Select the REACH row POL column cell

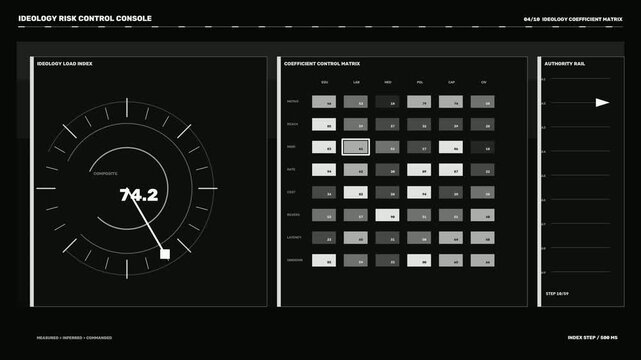(419, 124)
